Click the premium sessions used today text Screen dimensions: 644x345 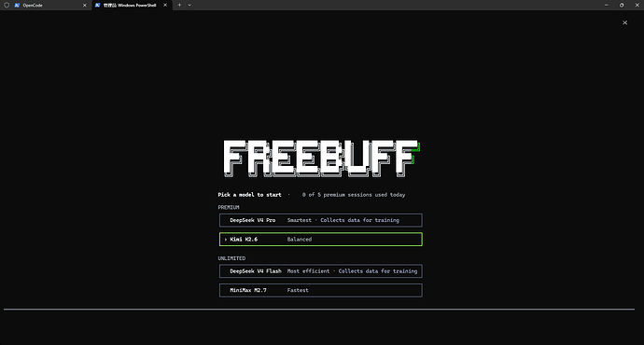tap(354, 195)
